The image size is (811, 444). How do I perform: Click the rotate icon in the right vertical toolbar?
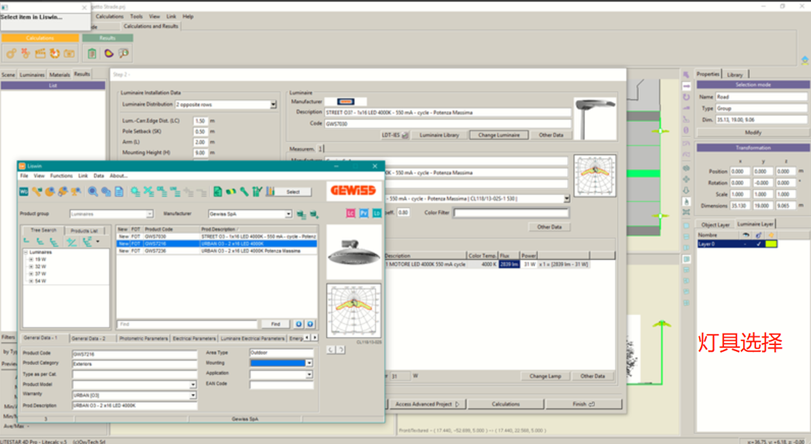pos(686,97)
